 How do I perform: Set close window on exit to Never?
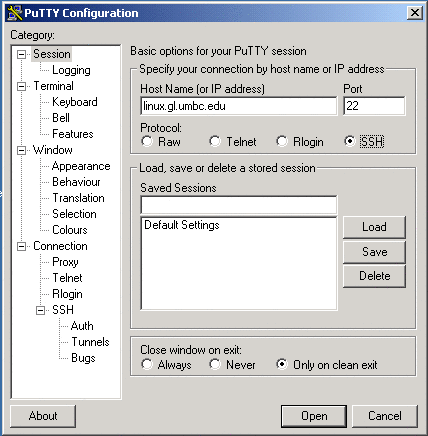[215, 364]
